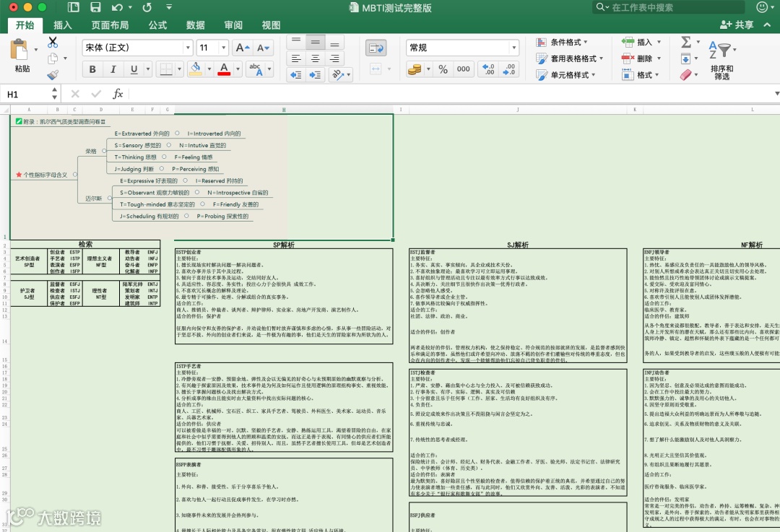
Task: Click the feedback smiley icon
Action: pos(762,7)
